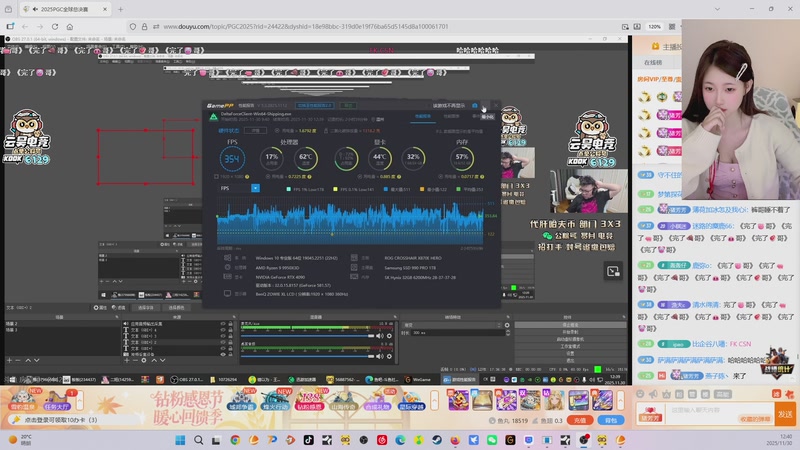The width and height of the screenshot is (800, 450).
Task: Open gear settings for first OBS mixer channel
Action: (x=389, y=336)
